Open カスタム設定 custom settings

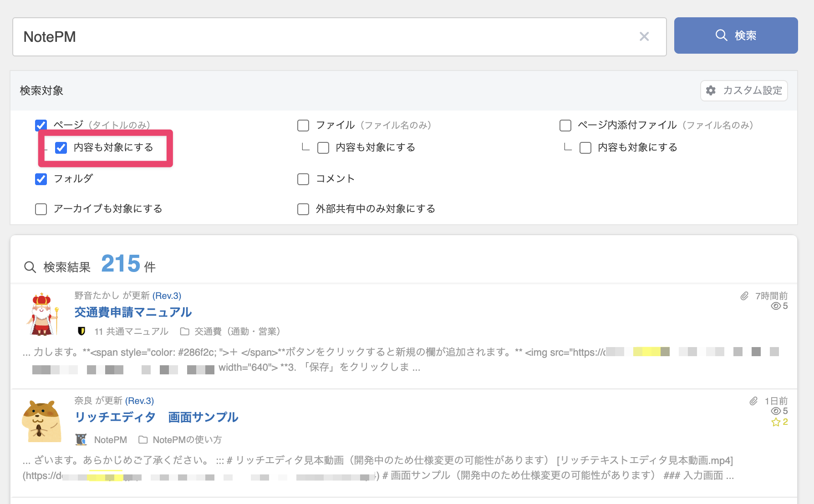[x=744, y=91]
